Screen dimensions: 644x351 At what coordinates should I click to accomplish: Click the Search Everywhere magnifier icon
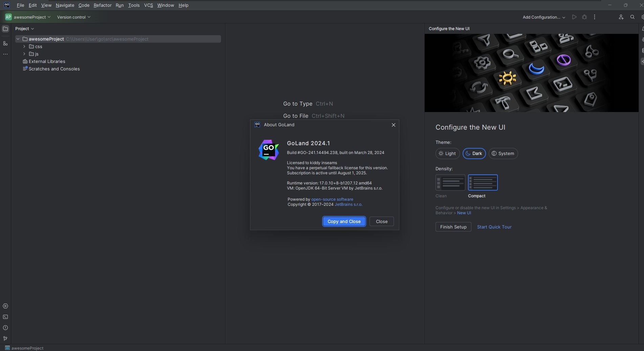coord(632,17)
